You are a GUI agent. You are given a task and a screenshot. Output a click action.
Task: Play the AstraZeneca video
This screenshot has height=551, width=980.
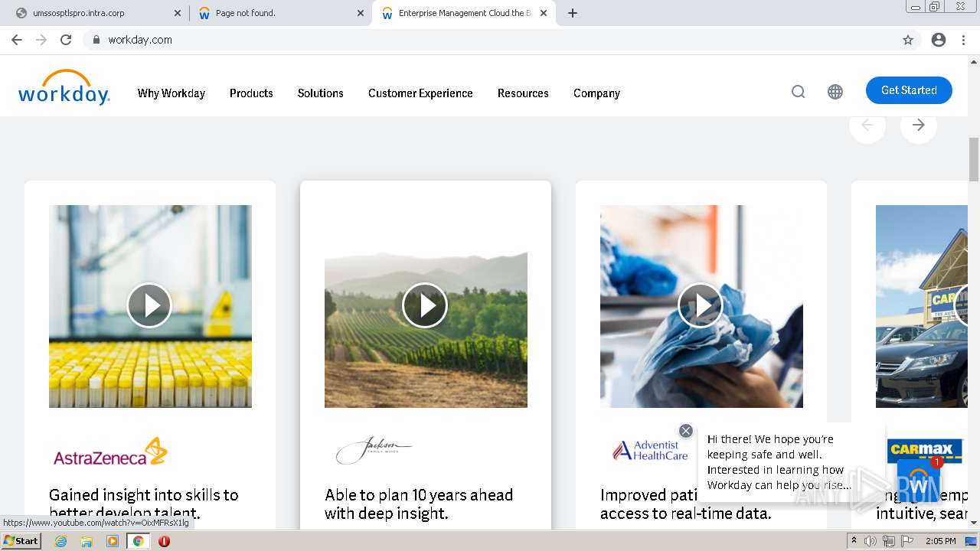tap(149, 305)
